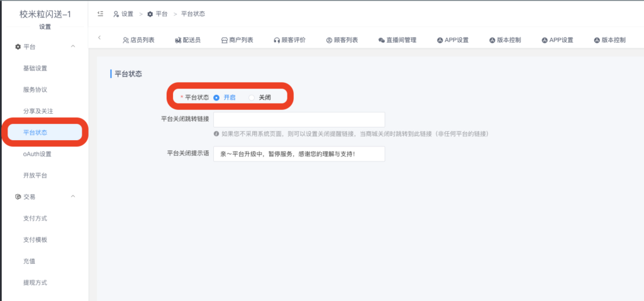Open the last 版本控制 tab
The height and width of the screenshot is (301, 644).
[x=610, y=40]
